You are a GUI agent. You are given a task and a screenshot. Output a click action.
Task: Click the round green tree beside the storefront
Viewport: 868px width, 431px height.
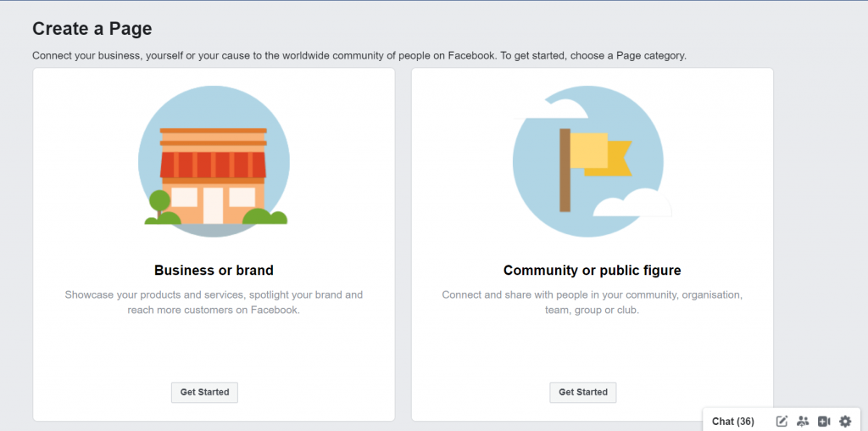click(x=159, y=202)
